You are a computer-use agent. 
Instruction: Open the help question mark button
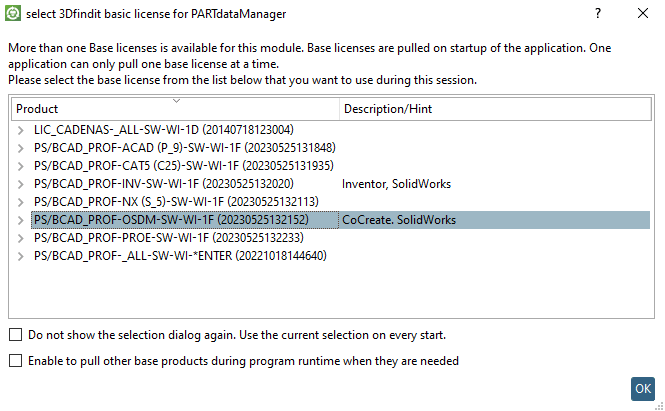coord(598,14)
